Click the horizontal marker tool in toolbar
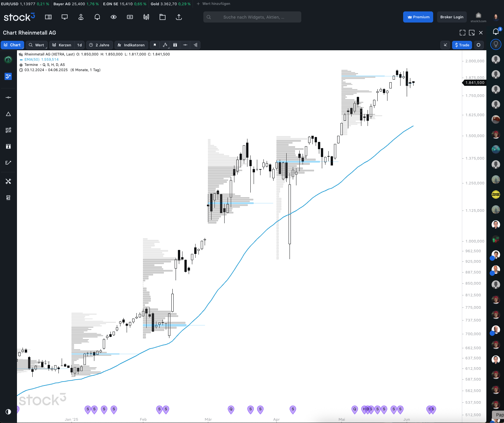Image resolution: width=504 pixels, height=423 pixels. 185,45
